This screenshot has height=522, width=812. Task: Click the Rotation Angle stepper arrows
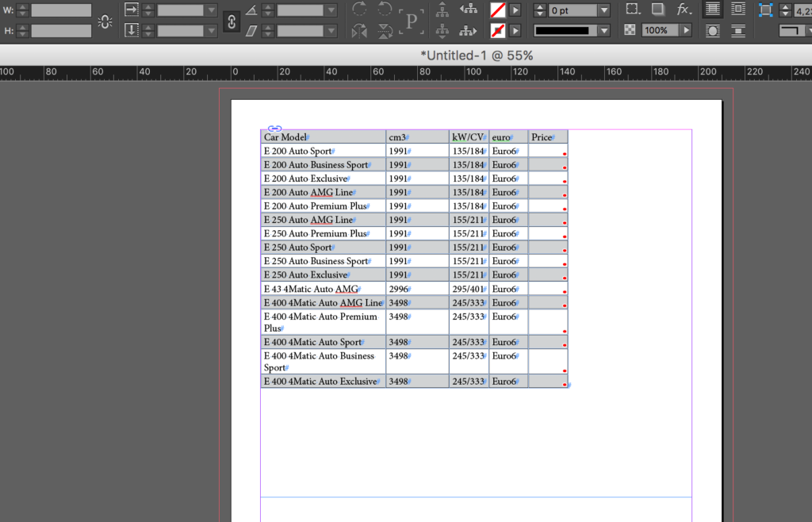coord(268,10)
